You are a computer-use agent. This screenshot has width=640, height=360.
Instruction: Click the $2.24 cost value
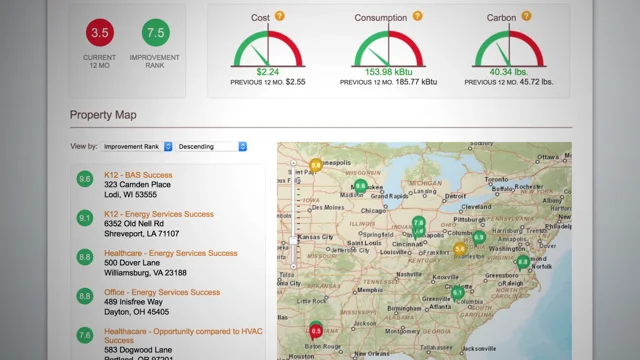coord(268,72)
